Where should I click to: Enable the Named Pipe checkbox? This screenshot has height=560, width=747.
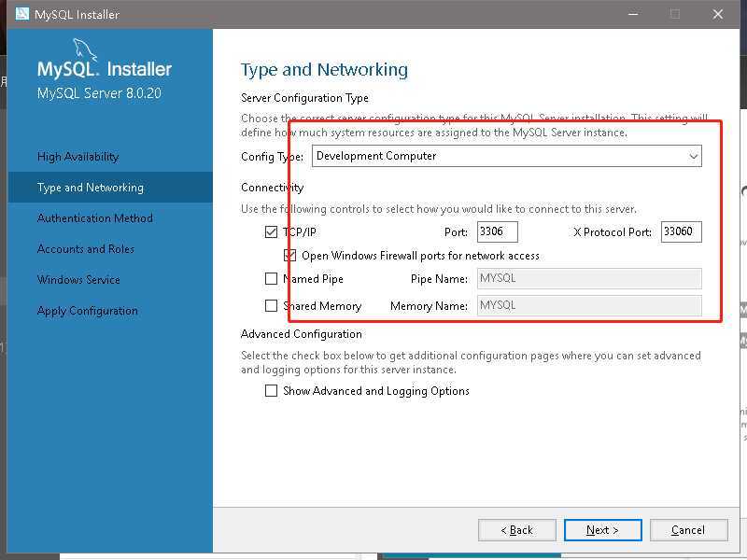[271, 278]
